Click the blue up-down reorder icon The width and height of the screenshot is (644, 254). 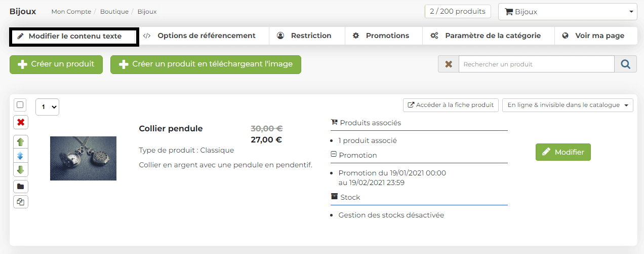pos(21,156)
